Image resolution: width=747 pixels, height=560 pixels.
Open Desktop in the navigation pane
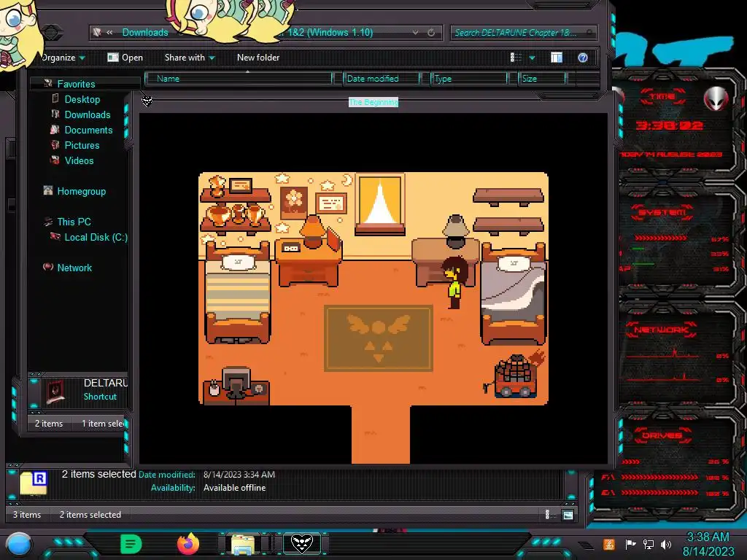pyautogui.click(x=82, y=99)
